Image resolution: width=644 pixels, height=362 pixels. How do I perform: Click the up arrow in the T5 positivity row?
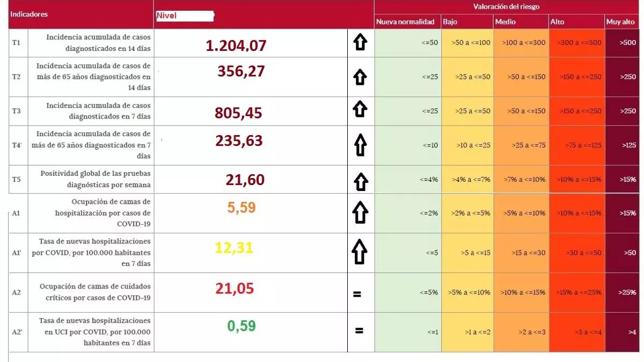360,181
